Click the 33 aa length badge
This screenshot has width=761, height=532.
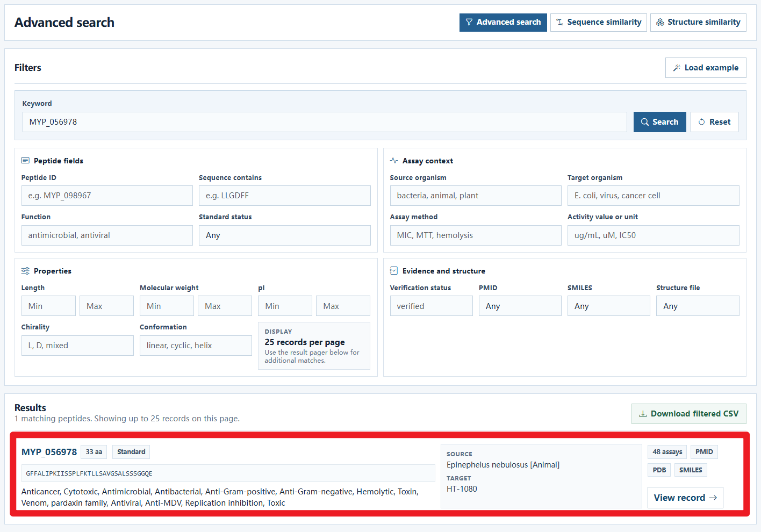pos(94,452)
